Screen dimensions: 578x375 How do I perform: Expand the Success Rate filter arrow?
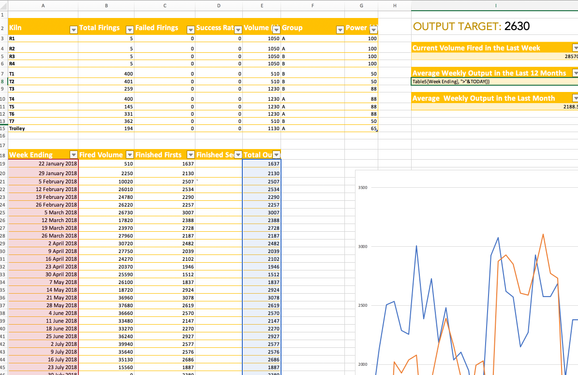tap(238, 30)
